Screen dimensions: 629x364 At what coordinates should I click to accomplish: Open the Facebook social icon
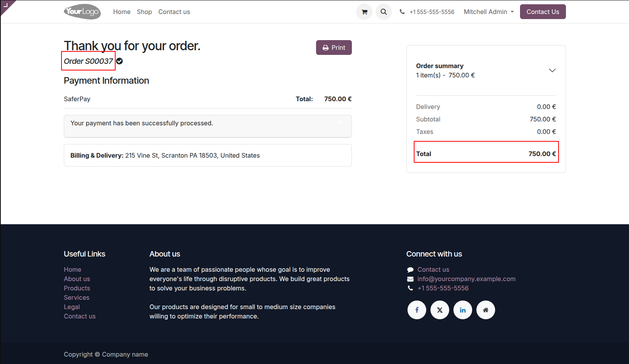[417, 310]
